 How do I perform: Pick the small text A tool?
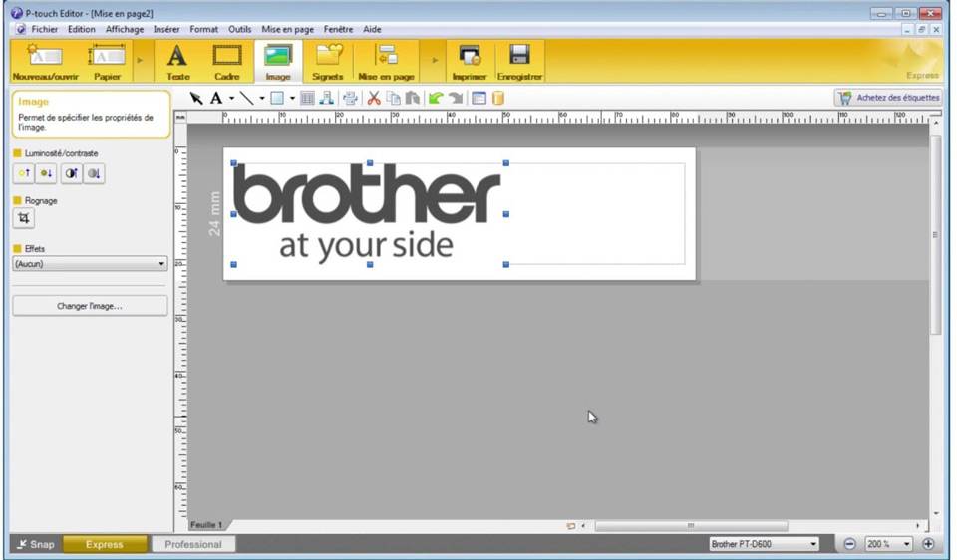tap(216, 99)
